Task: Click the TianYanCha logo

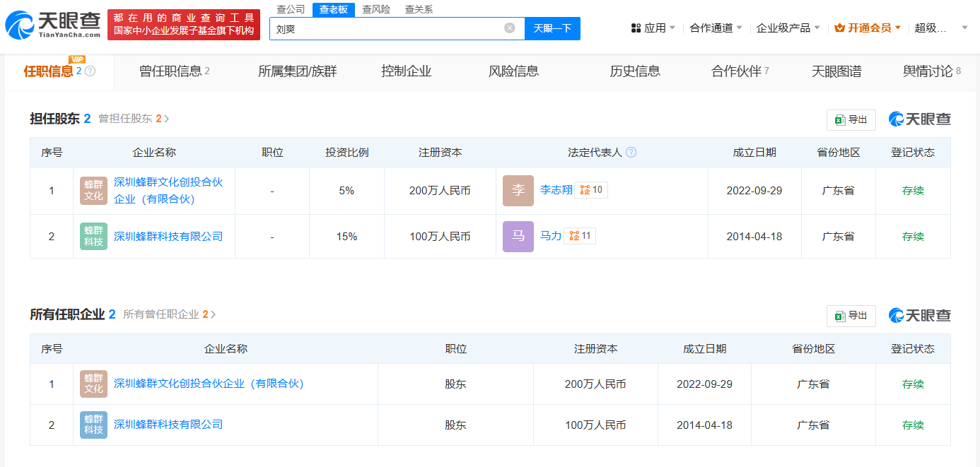Action: 52,25
